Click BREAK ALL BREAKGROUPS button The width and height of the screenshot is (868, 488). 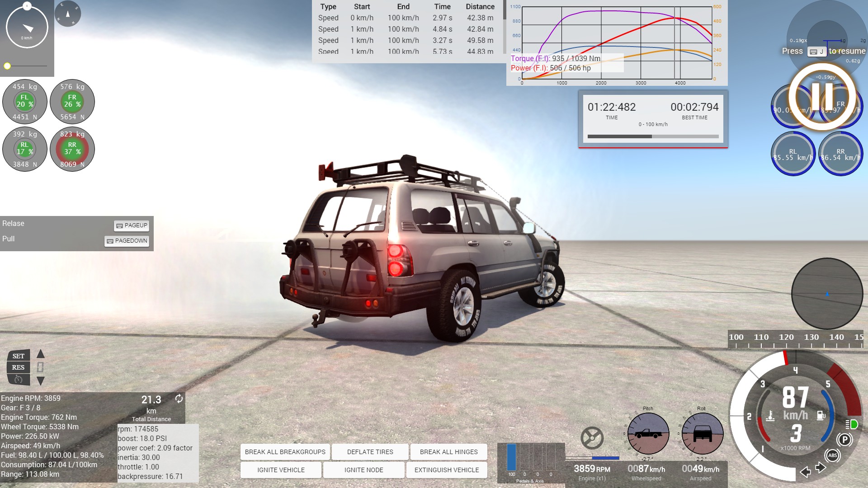coord(285,452)
